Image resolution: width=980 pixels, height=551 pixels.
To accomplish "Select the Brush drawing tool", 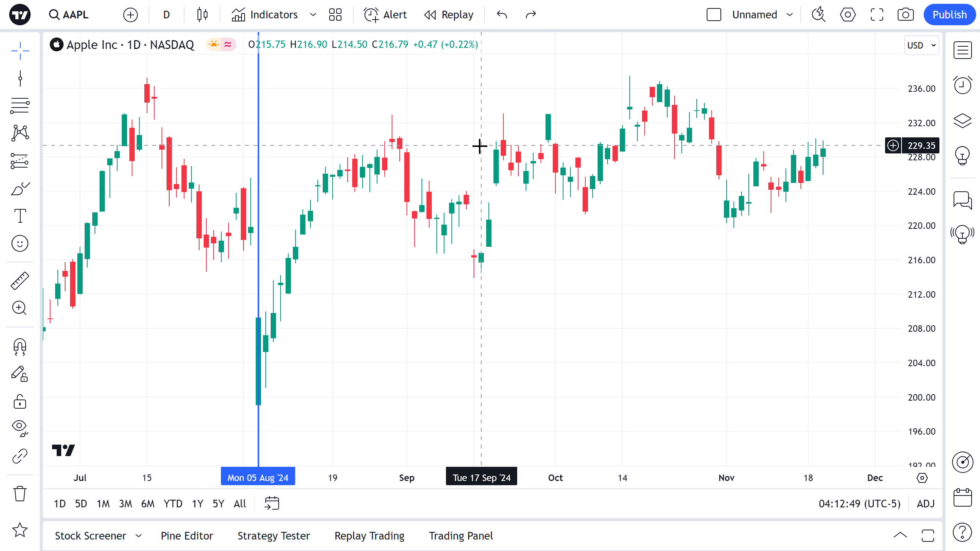I will [20, 189].
